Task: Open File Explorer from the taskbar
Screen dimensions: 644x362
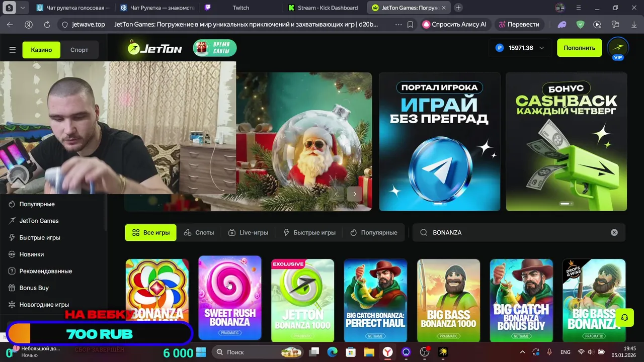Action: tap(369, 352)
